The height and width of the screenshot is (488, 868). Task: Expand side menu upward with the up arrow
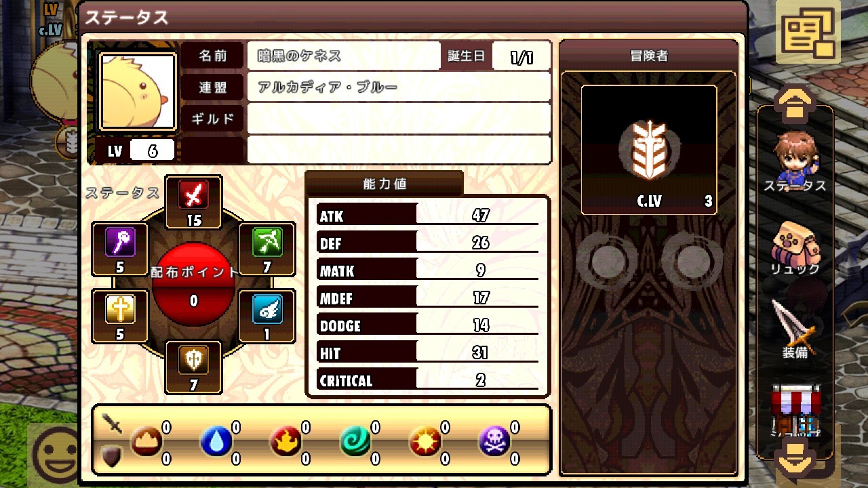coord(795,103)
